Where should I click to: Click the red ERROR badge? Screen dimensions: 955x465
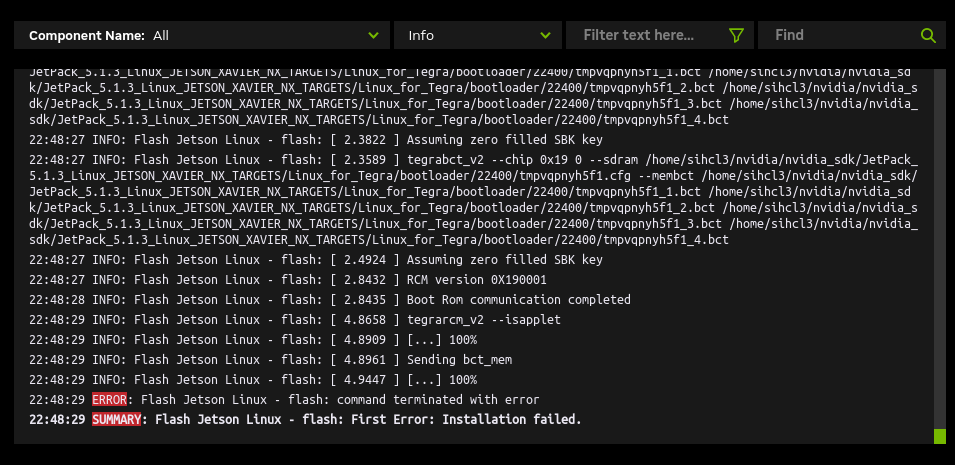coord(110,400)
